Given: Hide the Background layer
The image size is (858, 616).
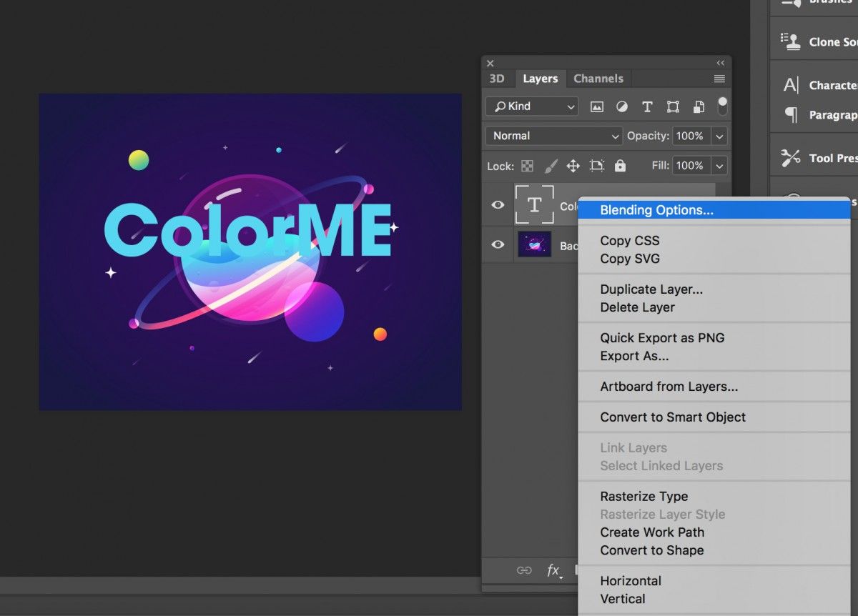Looking at the screenshot, I should [498, 244].
